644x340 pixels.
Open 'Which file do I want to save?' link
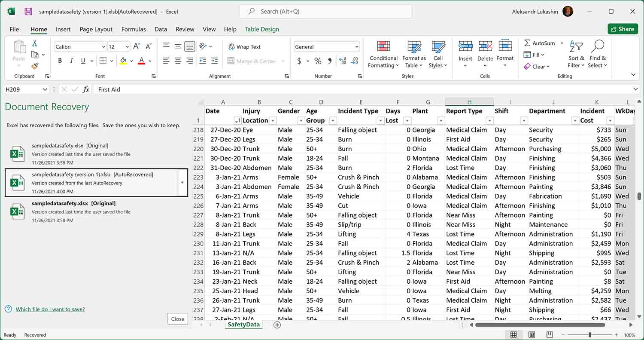pos(50,309)
